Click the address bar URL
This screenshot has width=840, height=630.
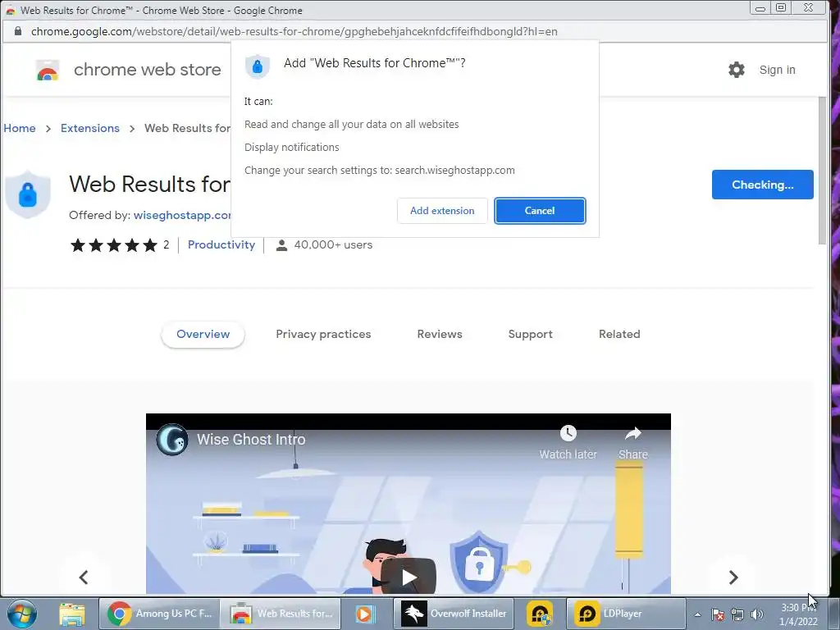coord(294,32)
